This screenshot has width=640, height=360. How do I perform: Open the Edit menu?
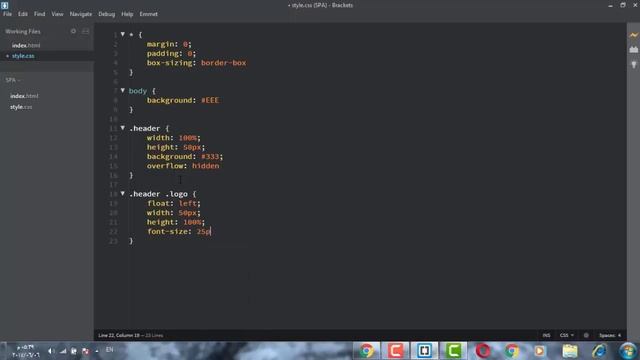(22, 14)
